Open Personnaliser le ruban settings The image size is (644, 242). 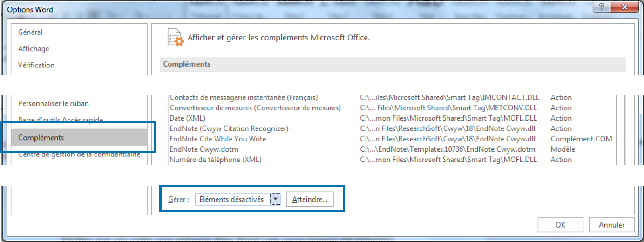tap(53, 103)
